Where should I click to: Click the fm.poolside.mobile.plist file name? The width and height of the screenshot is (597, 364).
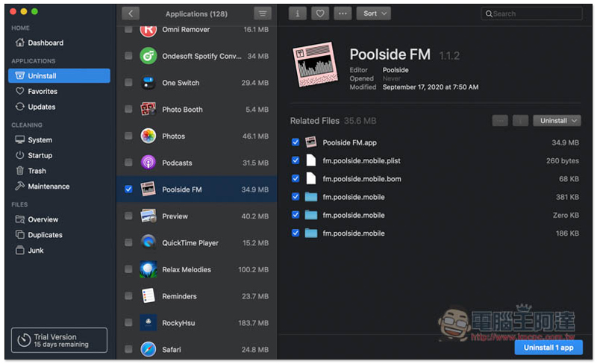click(x=361, y=160)
